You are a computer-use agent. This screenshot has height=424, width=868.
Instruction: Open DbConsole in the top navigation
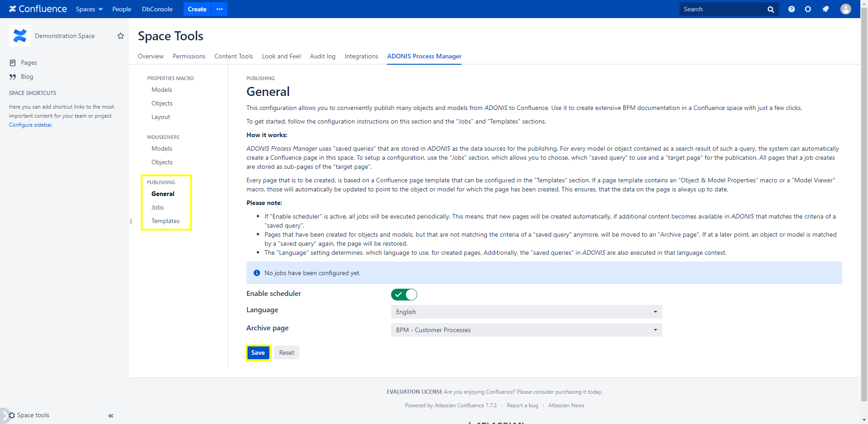point(157,9)
